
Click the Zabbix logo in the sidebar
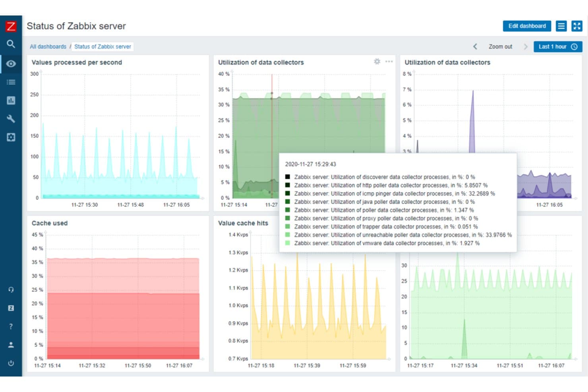pos(11,26)
